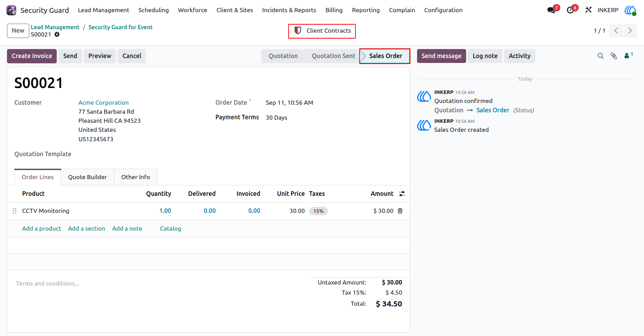The height and width of the screenshot is (336, 644).
Task: Open the gear actions menu next to S00021
Action: pyautogui.click(x=57, y=34)
